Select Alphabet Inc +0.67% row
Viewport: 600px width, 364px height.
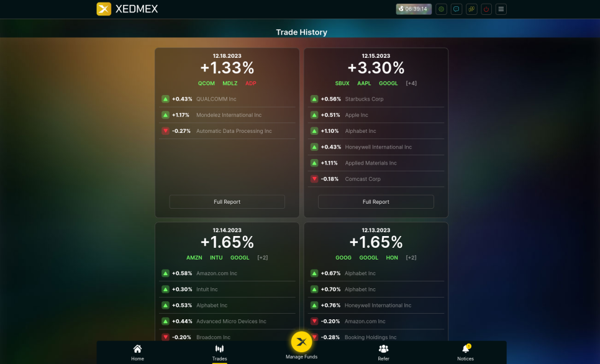pos(376,273)
